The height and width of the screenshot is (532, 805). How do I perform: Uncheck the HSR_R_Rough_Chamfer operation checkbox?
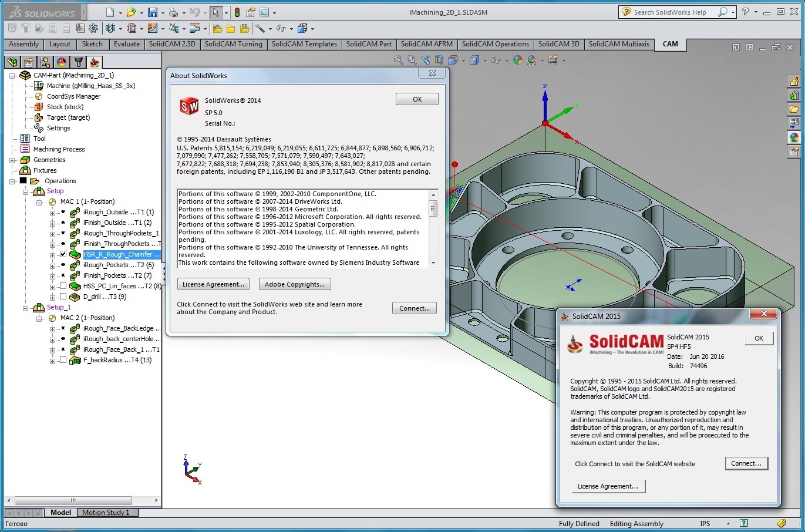coord(63,254)
